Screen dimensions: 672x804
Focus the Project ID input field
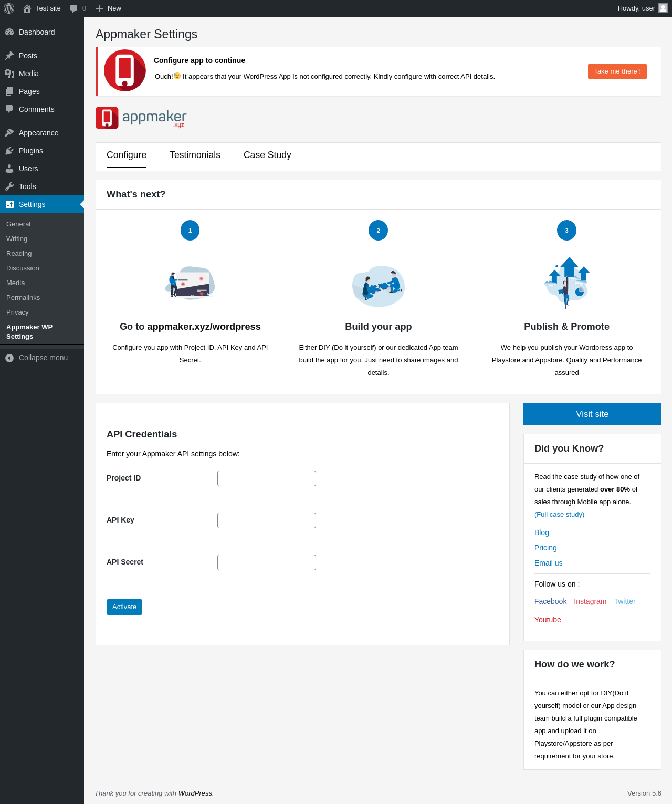pyautogui.click(x=267, y=478)
